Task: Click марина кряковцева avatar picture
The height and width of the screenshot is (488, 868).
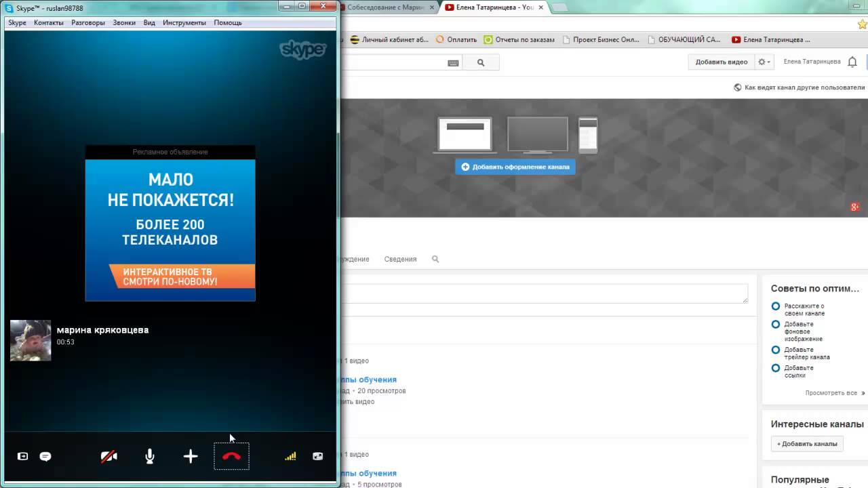Action: point(31,340)
